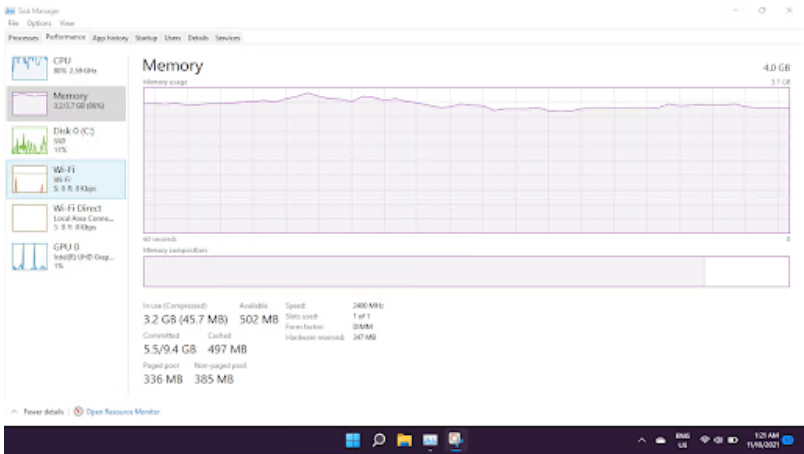The width and height of the screenshot is (804, 454).
Task: Launch File Explorer from the taskbar
Action: coord(404,440)
